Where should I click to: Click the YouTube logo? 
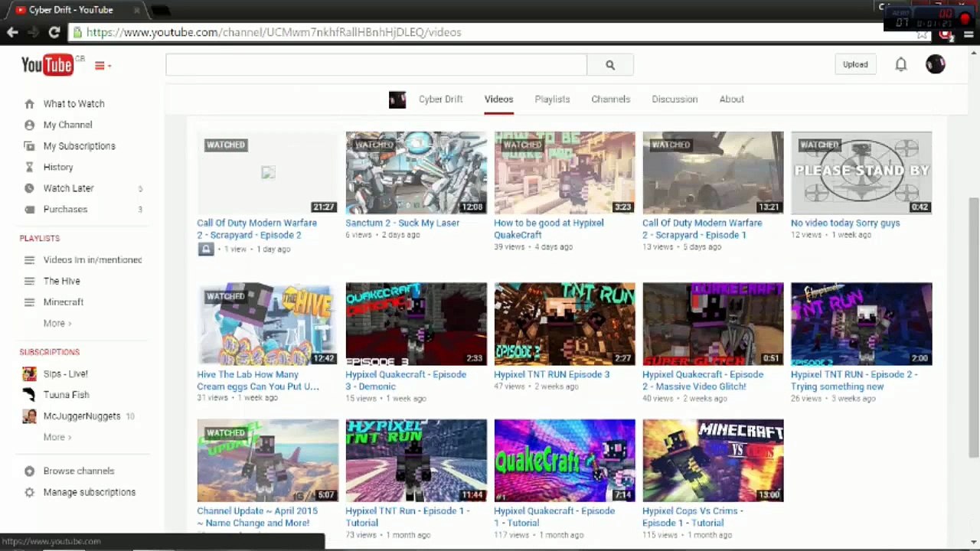pyautogui.click(x=47, y=65)
